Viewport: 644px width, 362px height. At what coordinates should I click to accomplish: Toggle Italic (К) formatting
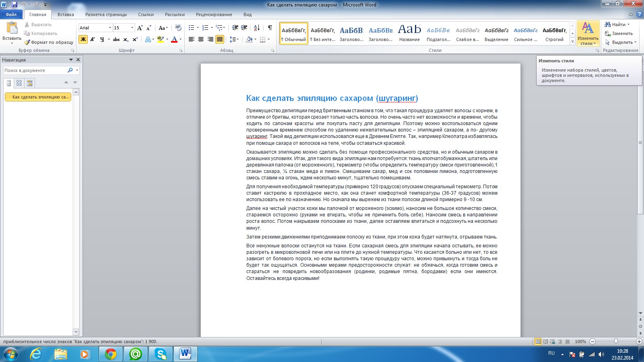coord(93,39)
